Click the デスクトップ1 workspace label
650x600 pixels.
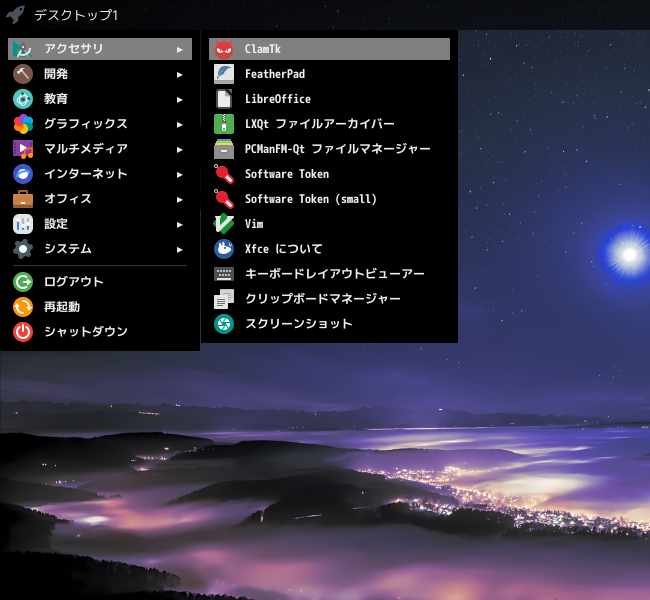[x=76, y=15]
